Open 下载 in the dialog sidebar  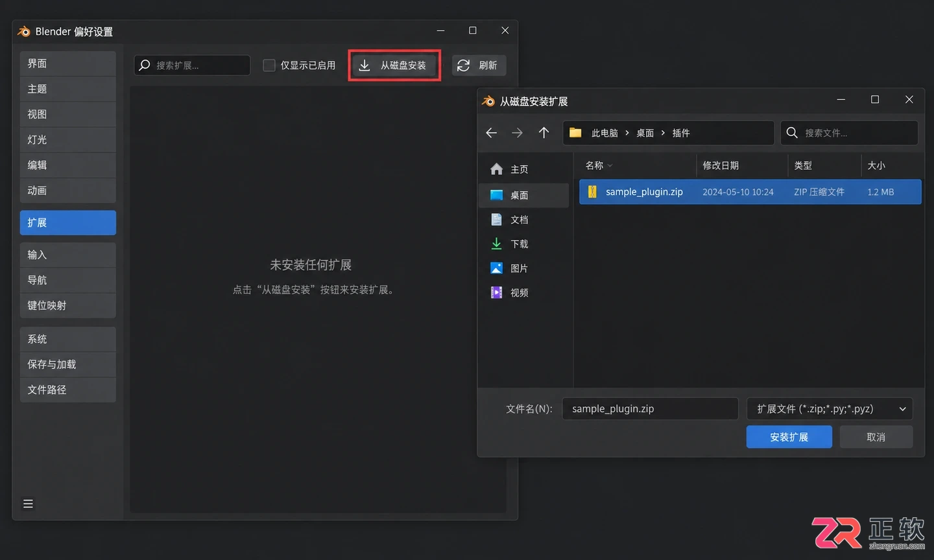pyautogui.click(x=523, y=244)
